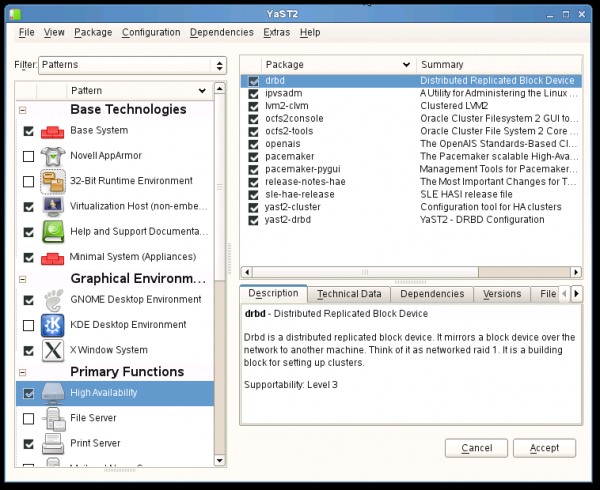This screenshot has width=600, height=490.
Task: Collapse the Primary Functions group
Action: point(23,372)
